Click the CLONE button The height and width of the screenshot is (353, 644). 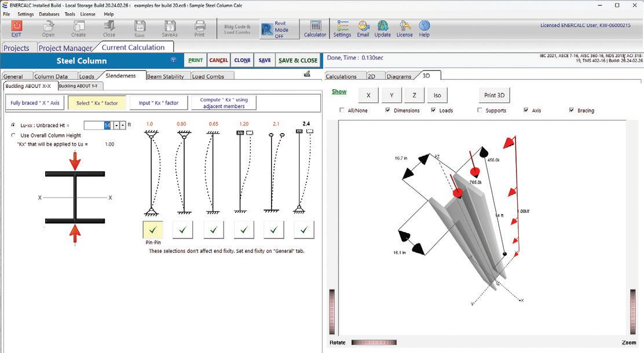point(242,60)
